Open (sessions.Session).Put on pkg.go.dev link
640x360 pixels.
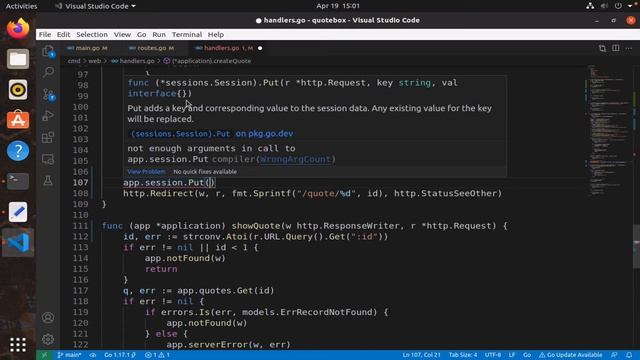tap(212, 134)
